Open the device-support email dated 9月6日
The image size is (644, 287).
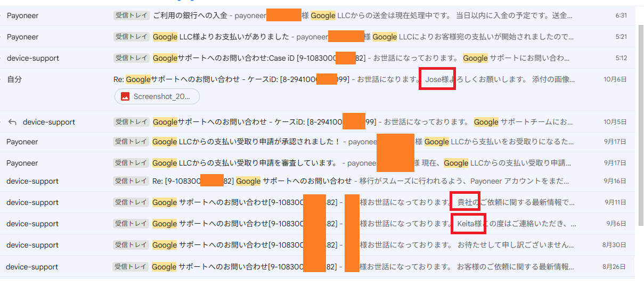coord(317,224)
